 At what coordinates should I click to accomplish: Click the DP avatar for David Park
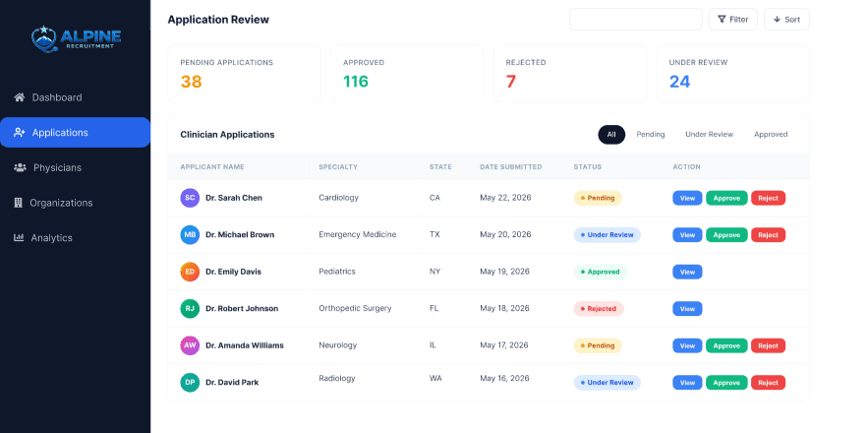click(x=190, y=382)
